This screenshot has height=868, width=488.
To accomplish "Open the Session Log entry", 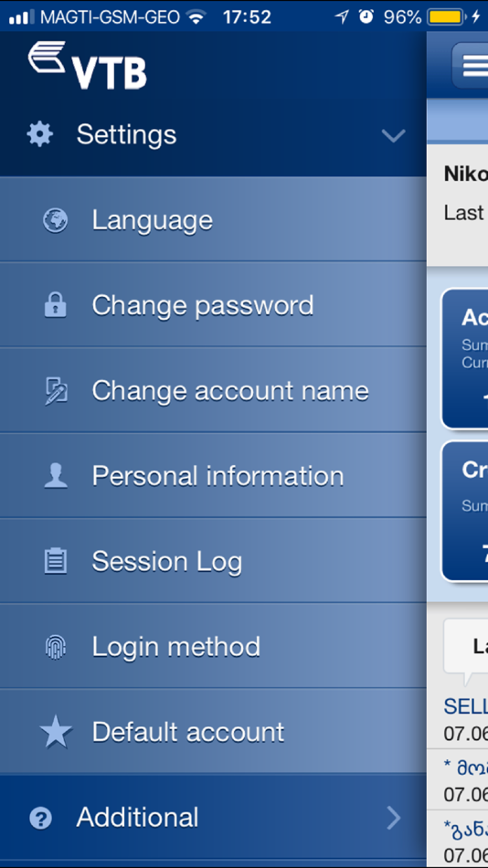I will [213, 561].
